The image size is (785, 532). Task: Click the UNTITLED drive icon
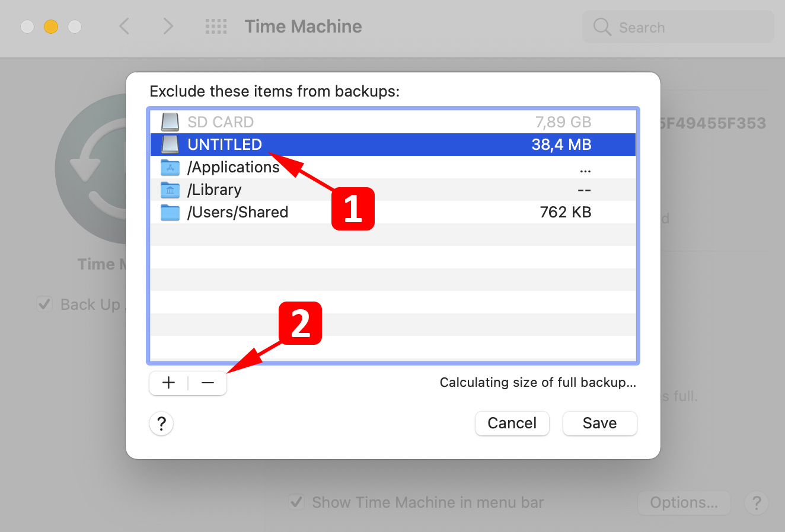(170, 145)
